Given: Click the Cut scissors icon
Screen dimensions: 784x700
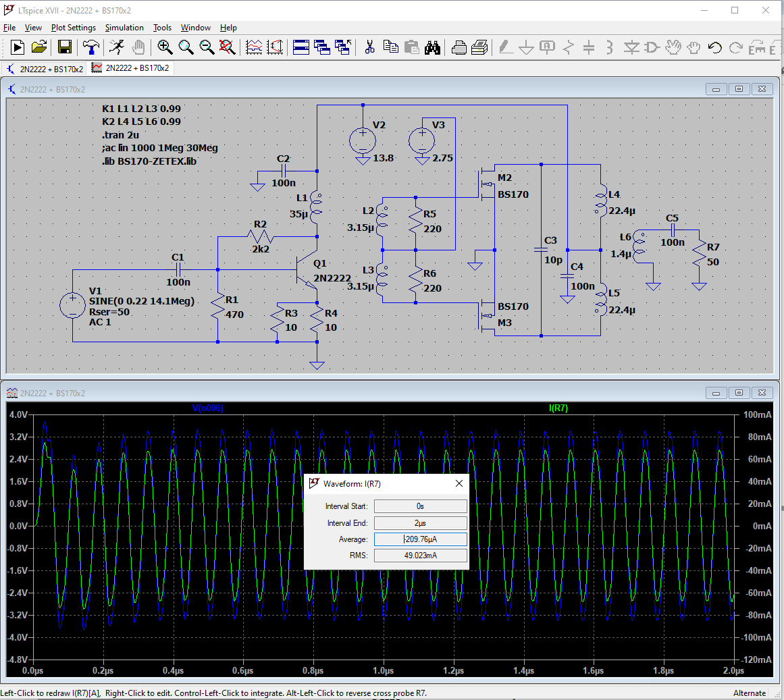Looking at the screenshot, I should click(369, 47).
